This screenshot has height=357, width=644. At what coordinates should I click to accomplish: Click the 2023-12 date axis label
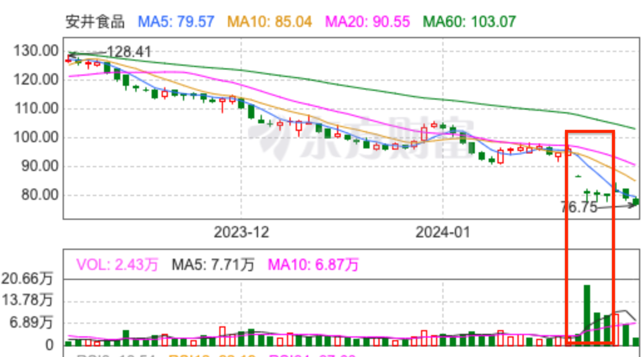tap(241, 232)
